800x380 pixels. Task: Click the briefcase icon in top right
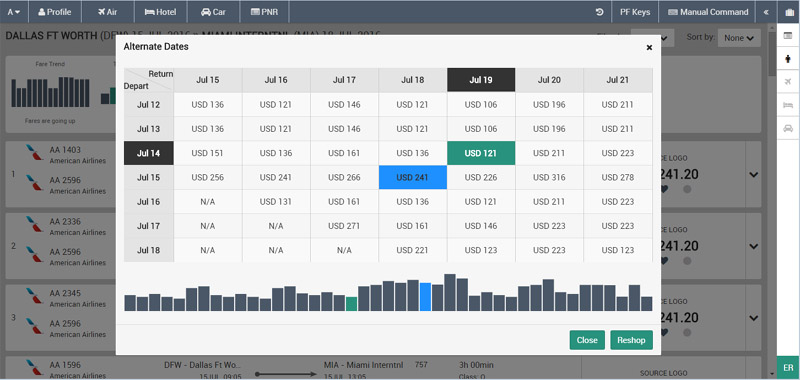point(788,12)
